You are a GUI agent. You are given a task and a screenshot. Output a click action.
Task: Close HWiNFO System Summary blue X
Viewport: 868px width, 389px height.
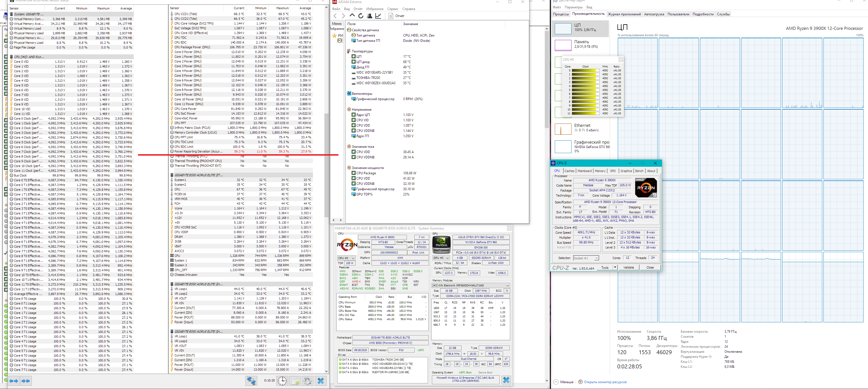coord(506,380)
